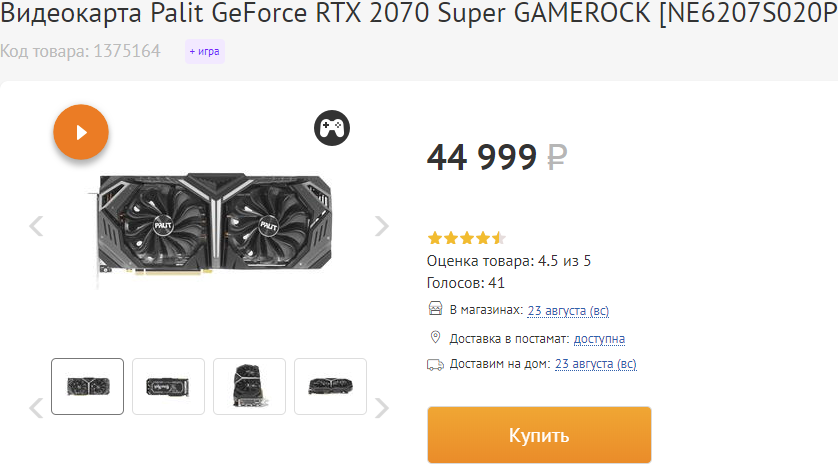The image size is (838, 467).
Task: Open home delivery date '23 августа (вс)' link
Action: pos(595,364)
